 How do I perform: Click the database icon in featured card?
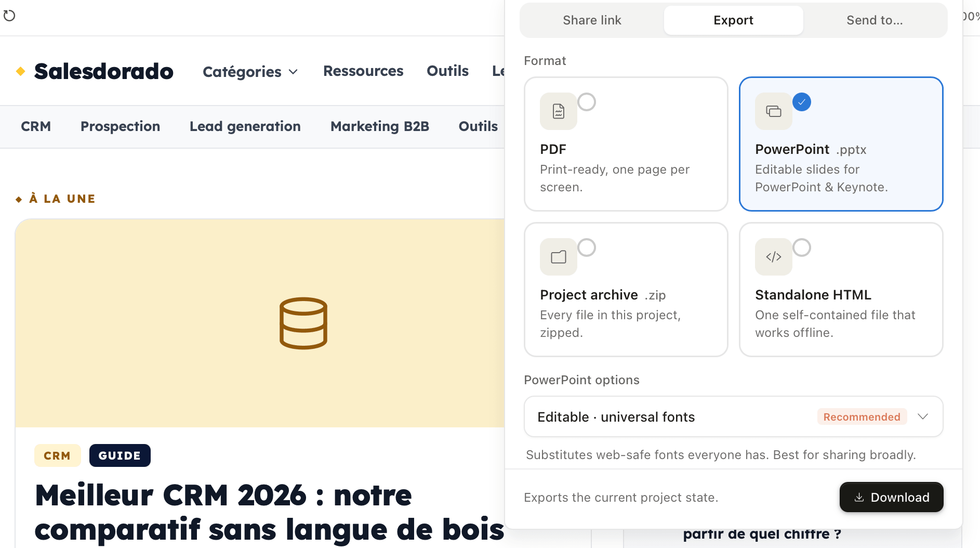(x=303, y=323)
